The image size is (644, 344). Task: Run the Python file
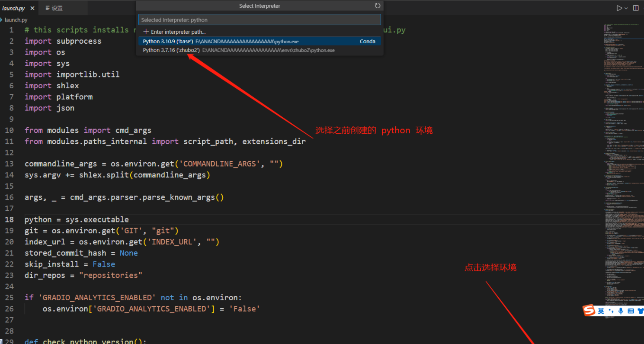point(619,8)
